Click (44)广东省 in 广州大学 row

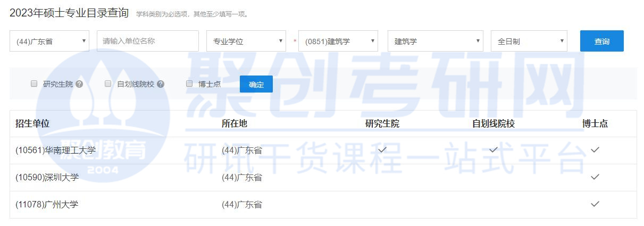point(242,204)
